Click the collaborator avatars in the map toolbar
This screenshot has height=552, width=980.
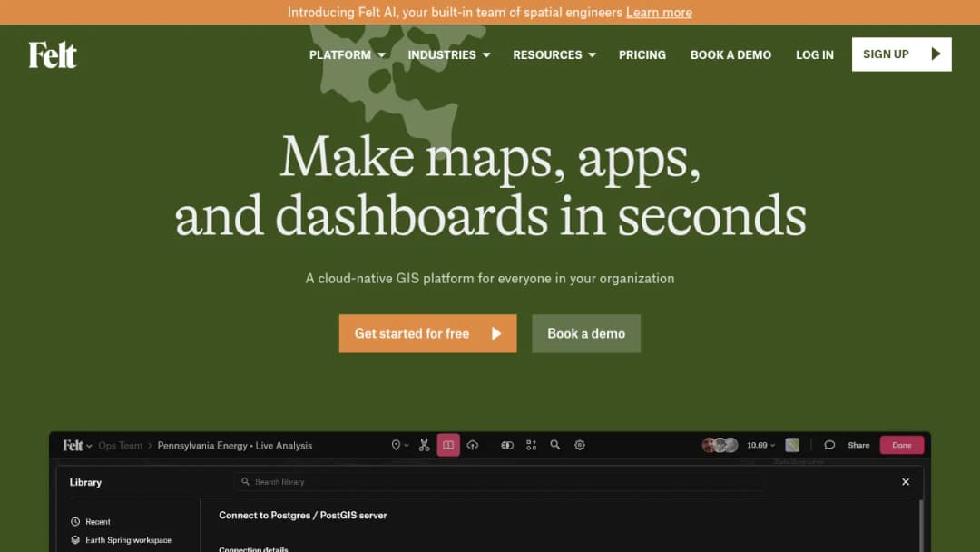point(720,445)
